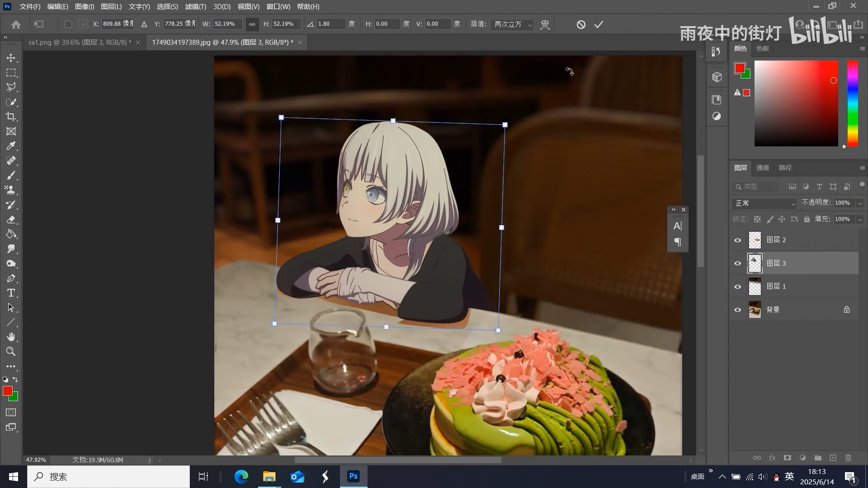Select the Hand tool
Viewport: 868px width, 488px height.
(11, 337)
